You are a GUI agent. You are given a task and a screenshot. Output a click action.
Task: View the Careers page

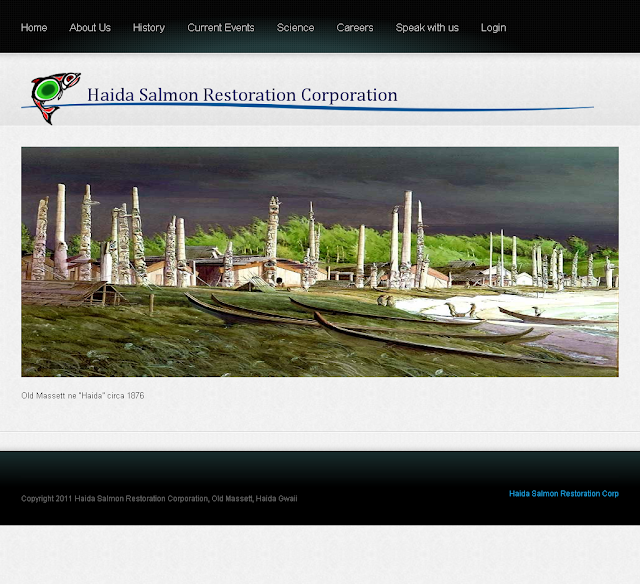(x=355, y=28)
